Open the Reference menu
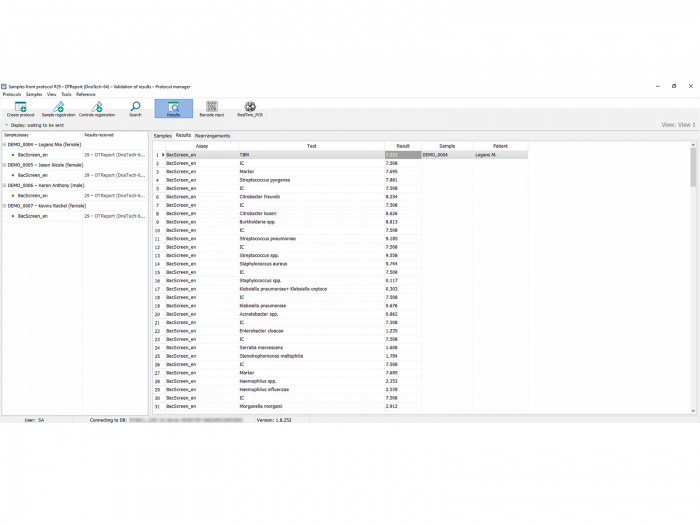 (x=85, y=94)
